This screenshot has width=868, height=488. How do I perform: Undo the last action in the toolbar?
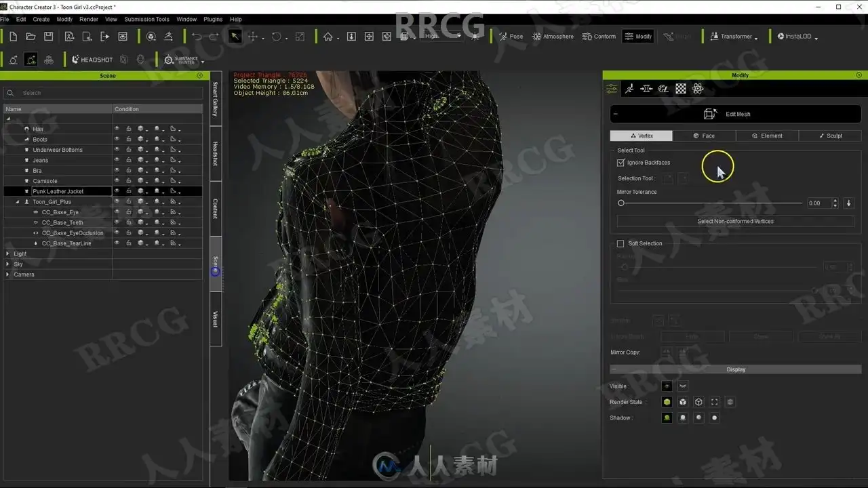pyautogui.click(x=197, y=37)
